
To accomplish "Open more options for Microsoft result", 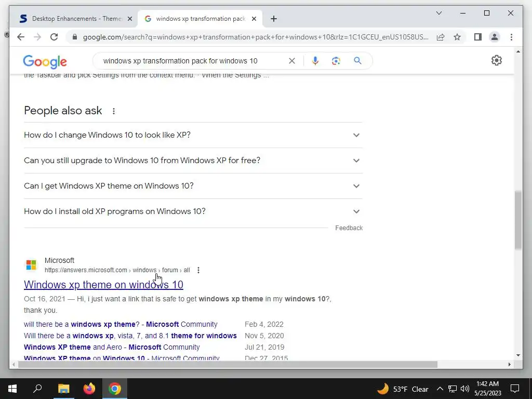I will [x=198, y=270].
